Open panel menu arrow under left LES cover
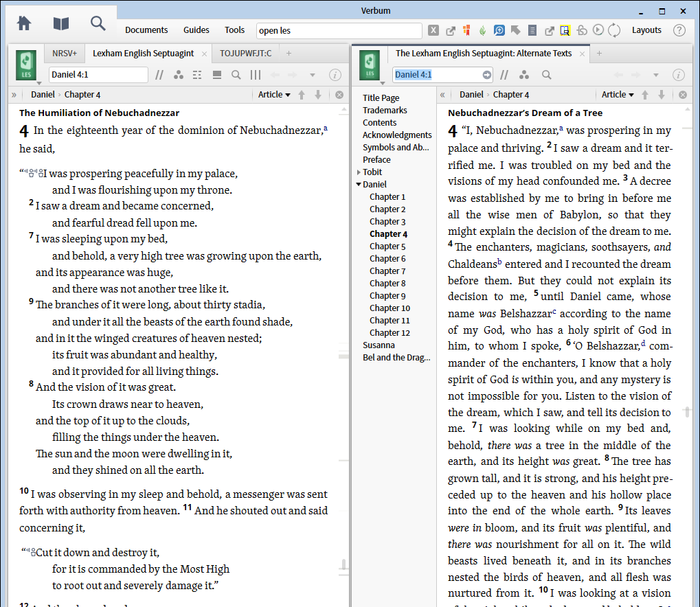Screen dimensions: 700x607 39,83
